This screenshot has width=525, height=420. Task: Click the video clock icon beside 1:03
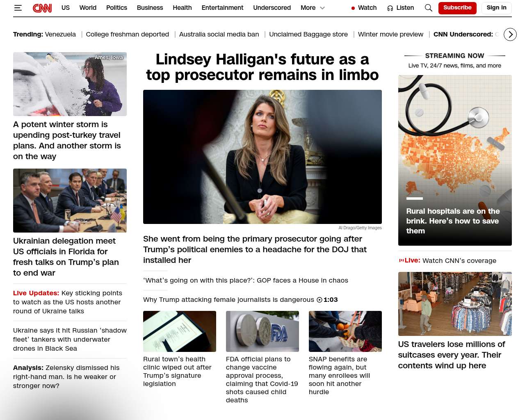(x=320, y=300)
